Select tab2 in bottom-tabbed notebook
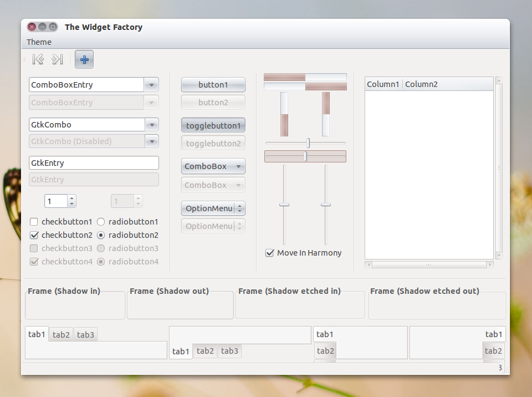 205,351
